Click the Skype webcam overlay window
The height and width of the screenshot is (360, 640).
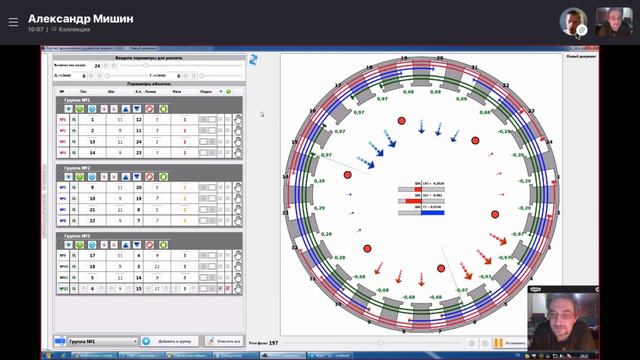pos(563,318)
